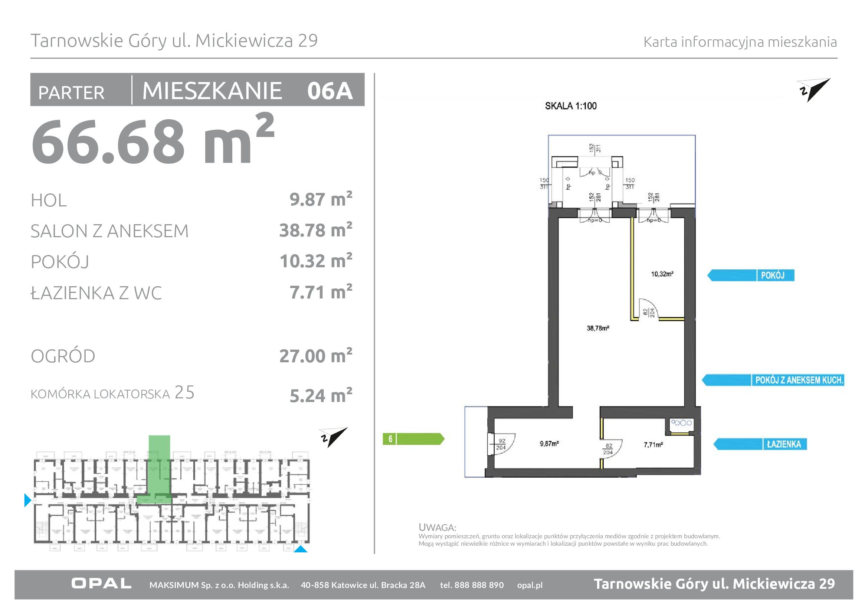The image size is (868, 614).
Task: Click the SKALA 1:100 scale text
Action: click(570, 106)
